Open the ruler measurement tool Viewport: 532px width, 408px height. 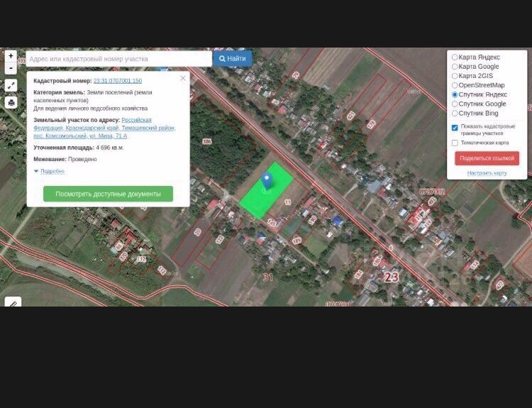pos(12,302)
